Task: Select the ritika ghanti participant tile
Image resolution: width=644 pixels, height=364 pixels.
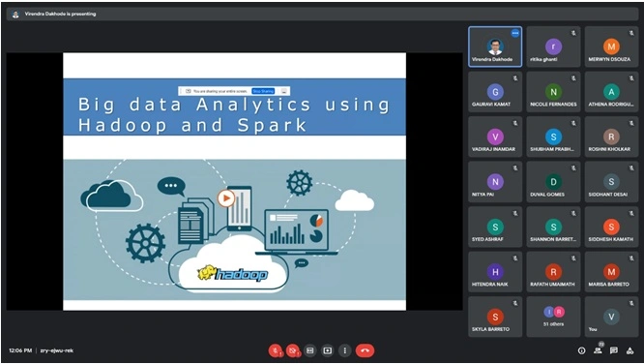Action: click(x=553, y=46)
